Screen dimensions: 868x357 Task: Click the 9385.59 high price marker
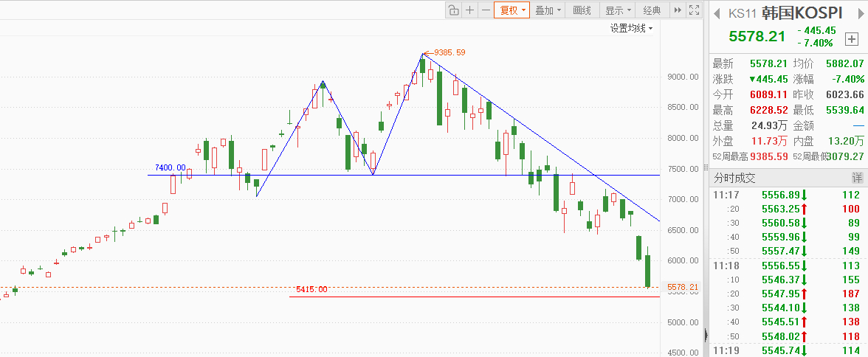(x=449, y=52)
